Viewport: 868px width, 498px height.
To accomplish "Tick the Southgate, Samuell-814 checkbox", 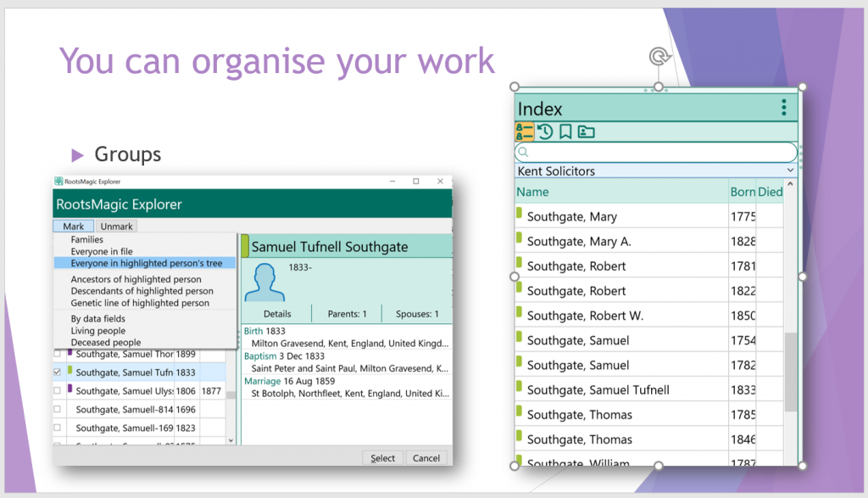I will [58, 409].
